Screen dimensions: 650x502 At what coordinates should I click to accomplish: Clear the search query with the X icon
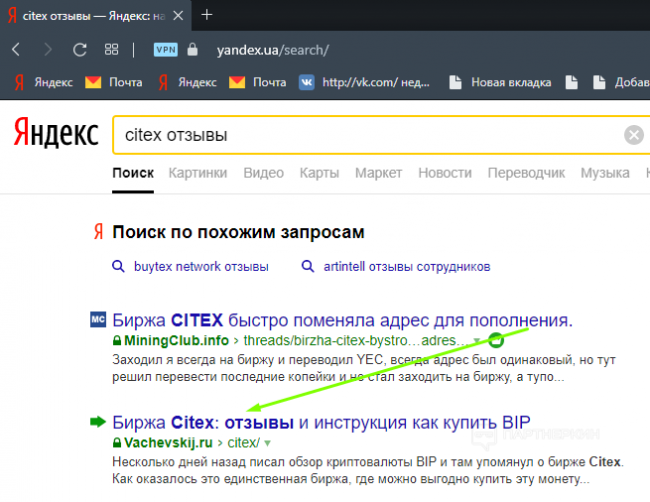pyautogui.click(x=634, y=134)
